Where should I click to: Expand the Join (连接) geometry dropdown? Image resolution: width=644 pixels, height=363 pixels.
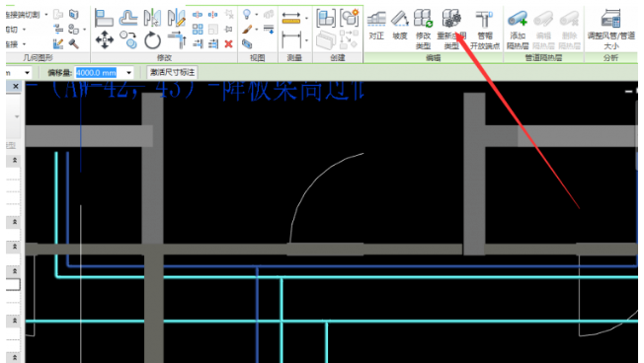pyautogui.click(x=25, y=43)
